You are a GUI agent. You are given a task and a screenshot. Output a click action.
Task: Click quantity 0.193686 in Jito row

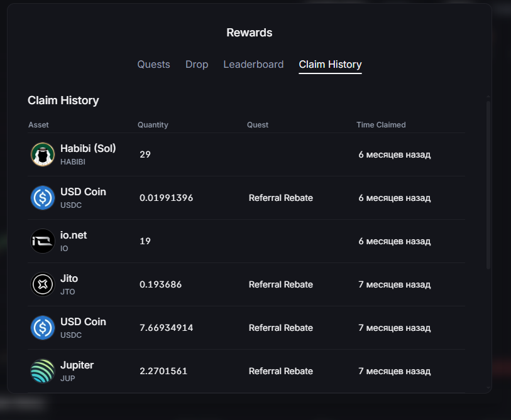click(x=160, y=284)
